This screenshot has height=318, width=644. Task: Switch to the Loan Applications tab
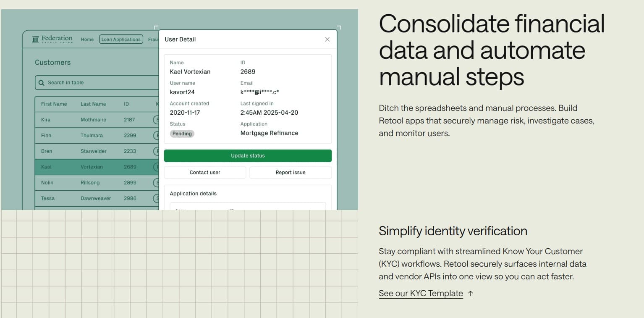tap(121, 39)
